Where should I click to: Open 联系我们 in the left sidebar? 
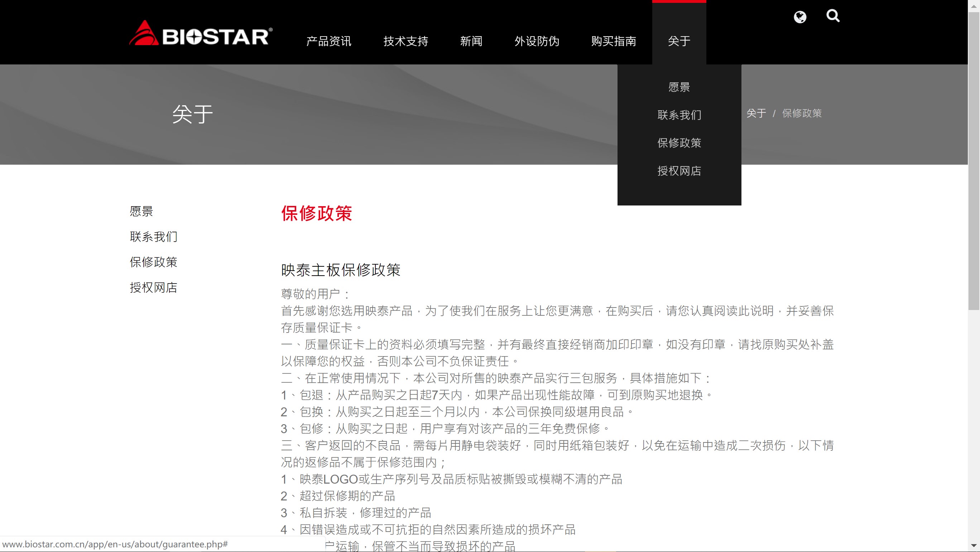pos(153,237)
